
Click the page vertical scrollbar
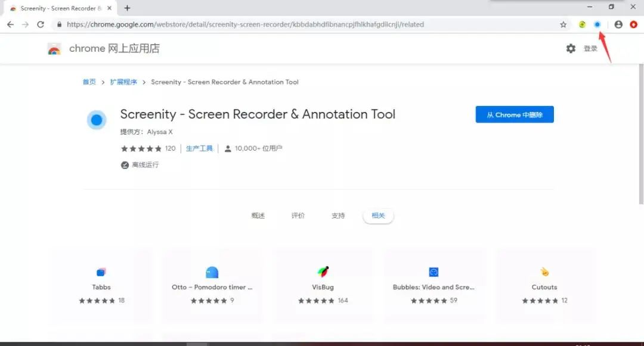coord(641,133)
